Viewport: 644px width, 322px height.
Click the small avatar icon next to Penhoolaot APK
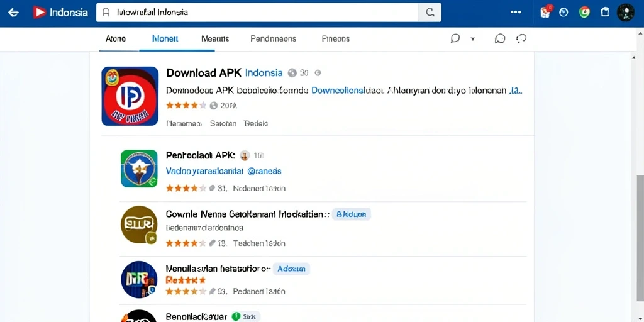(x=245, y=155)
